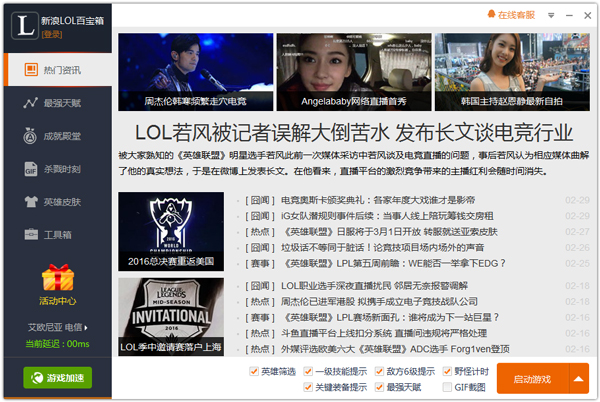600x402 pixels.
Task: Open the 周杰伦韩寒频繁走穴电竞 banner
Action: point(196,72)
